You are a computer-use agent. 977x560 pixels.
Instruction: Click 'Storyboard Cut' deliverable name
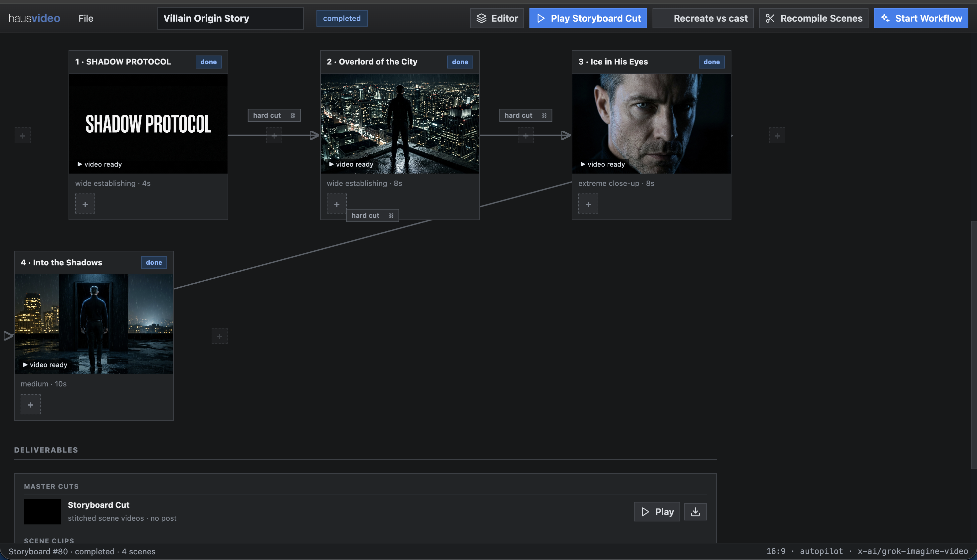click(98, 505)
